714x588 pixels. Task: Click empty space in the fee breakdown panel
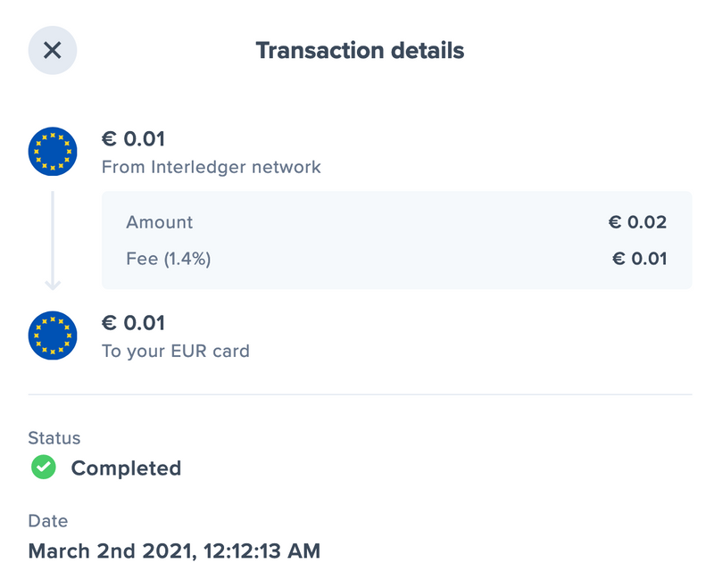coord(402,241)
